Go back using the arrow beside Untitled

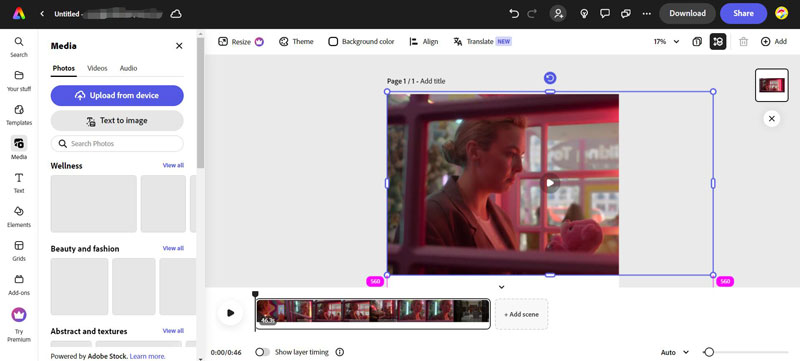point(42,14)
